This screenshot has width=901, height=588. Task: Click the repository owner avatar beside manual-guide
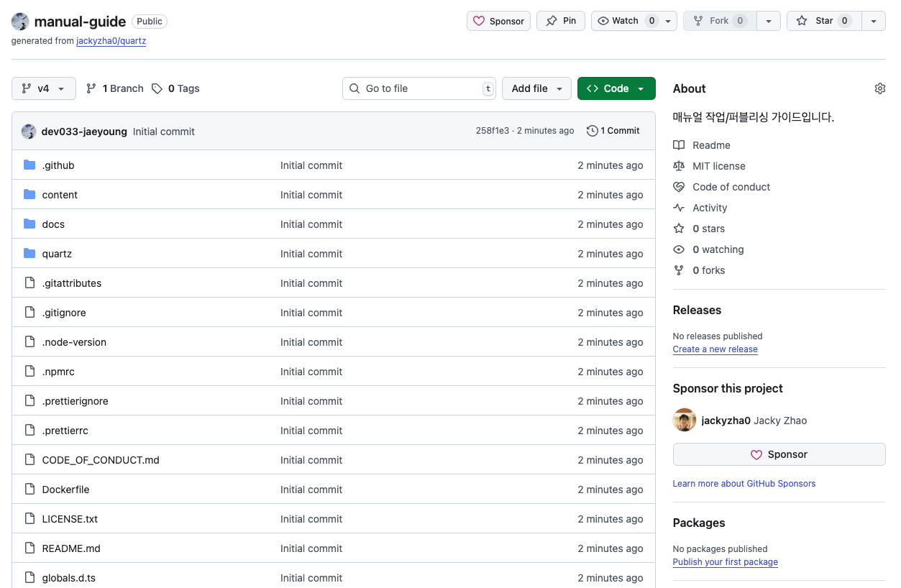[20, 22]
